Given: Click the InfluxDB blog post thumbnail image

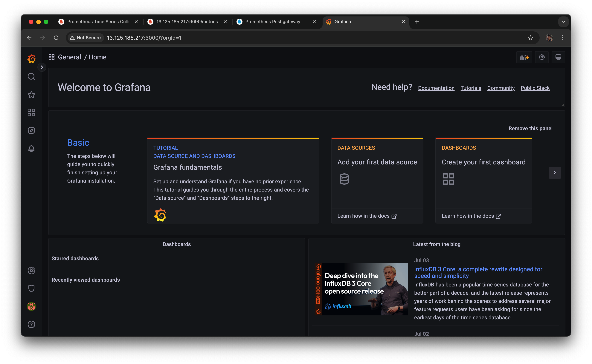Looking at the screenshot, I should [361, 289].
